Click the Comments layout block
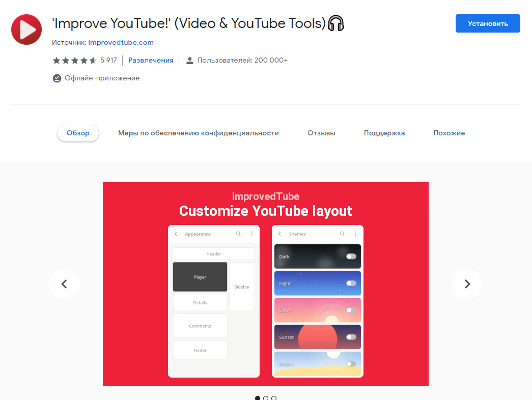The image size is (532, 400). click(x=200, y=326)
